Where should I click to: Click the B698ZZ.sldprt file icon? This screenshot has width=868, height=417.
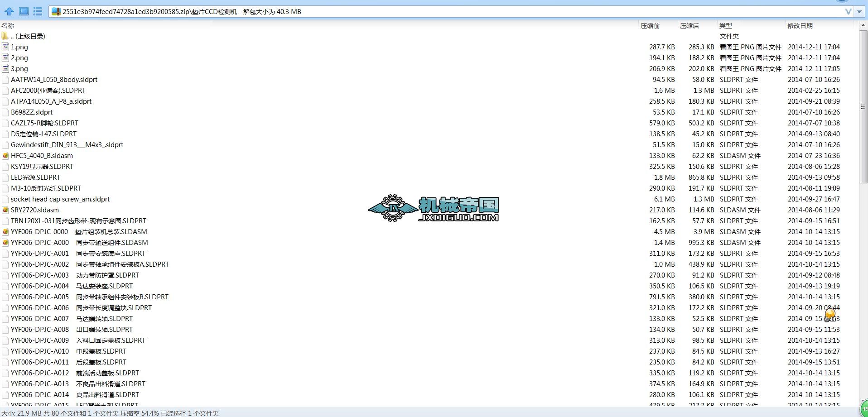pyautogui.click(x=5, y=112)
